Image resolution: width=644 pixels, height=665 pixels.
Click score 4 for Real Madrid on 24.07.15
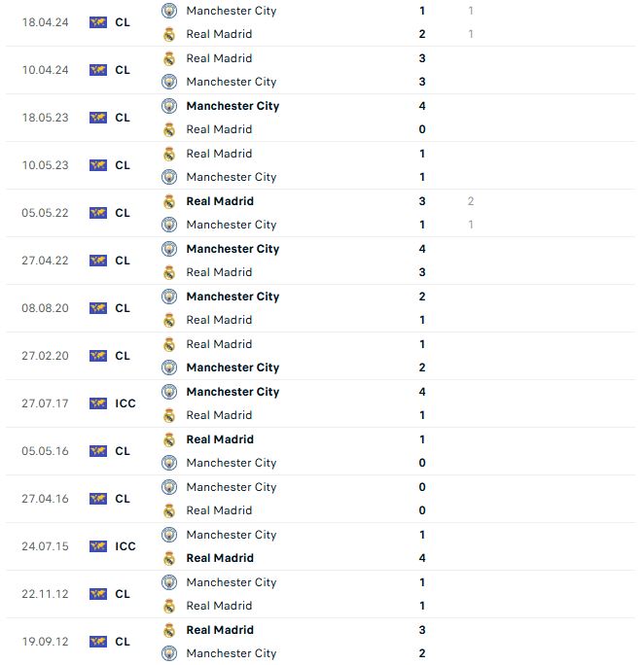(422, 558)
